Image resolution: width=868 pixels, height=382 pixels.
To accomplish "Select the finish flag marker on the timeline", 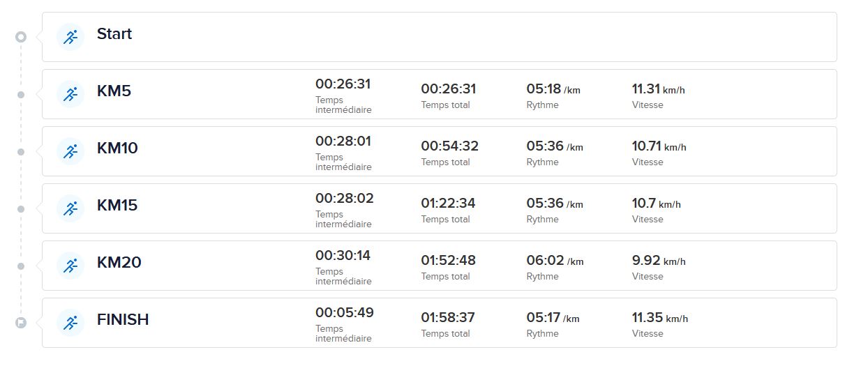I will (21, 323).
